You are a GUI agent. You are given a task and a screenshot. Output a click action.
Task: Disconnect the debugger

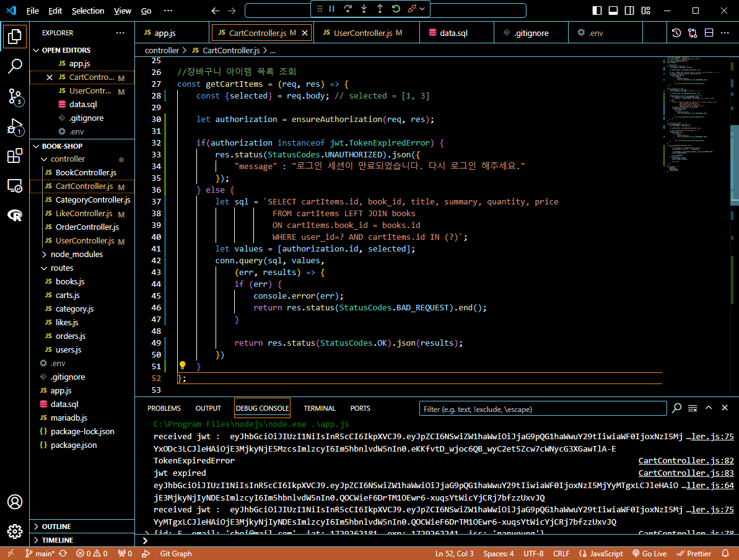point(412,9)
